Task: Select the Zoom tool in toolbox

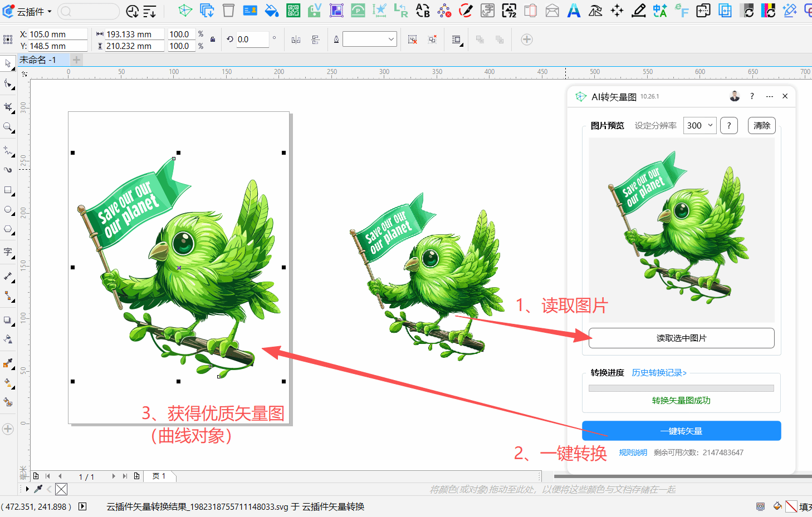Action: click(x=8, y=127)
